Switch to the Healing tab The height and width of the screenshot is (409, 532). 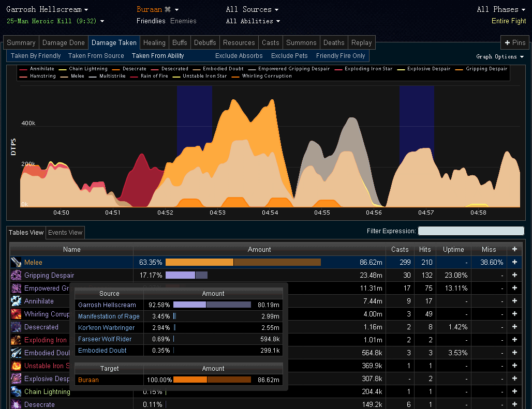(154, 43)
